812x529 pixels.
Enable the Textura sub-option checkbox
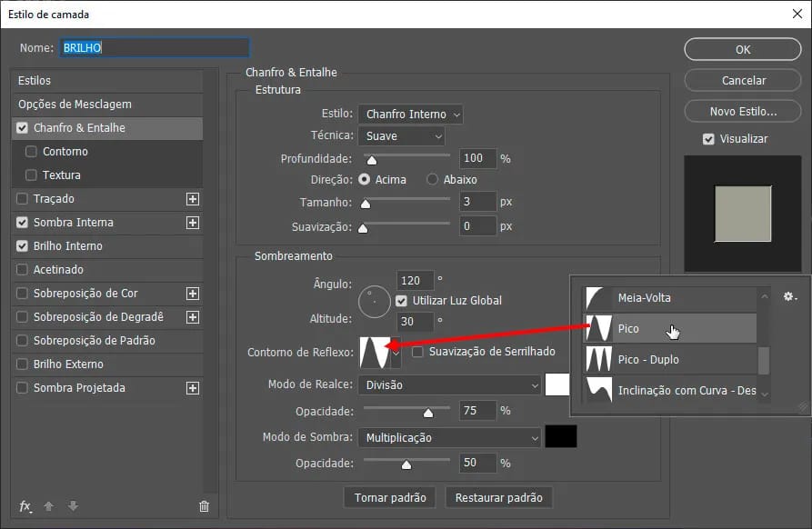tap(31, 175)
